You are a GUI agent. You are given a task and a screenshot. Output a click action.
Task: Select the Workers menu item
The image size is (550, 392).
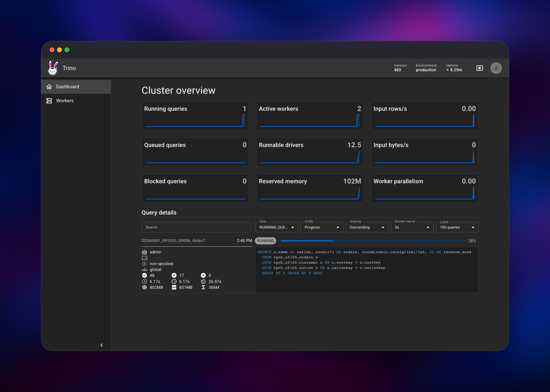click(x=76, y=101)
